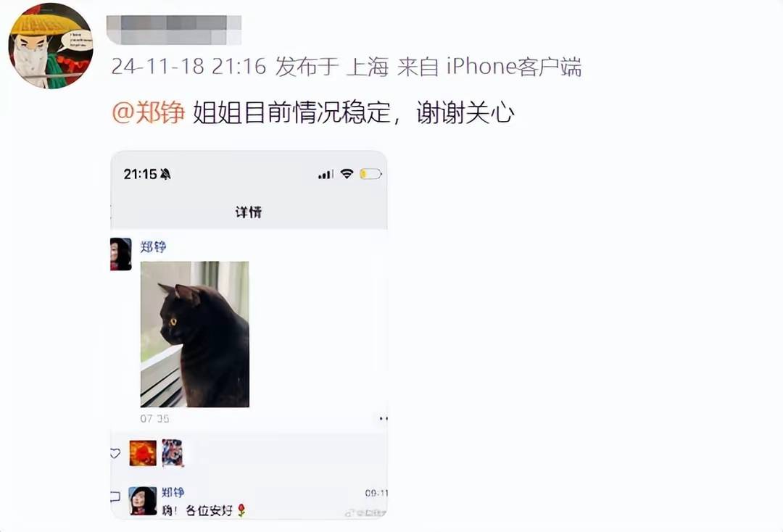Tap the 详情 page title
This screenshot has width=783, height=532.
click(249, 212)
